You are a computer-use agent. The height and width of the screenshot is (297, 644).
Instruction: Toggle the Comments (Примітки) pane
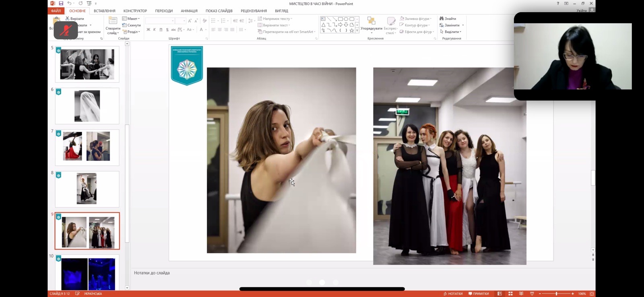click(x=479, y=294)
